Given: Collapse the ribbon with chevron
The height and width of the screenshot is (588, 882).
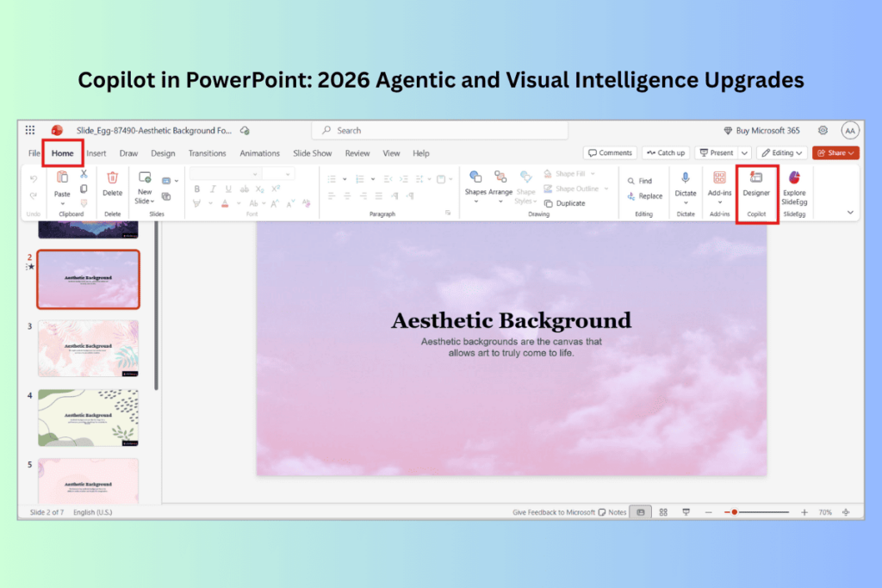Looking at the screenshot, I should pyautogui.click(x=850, y=213).
